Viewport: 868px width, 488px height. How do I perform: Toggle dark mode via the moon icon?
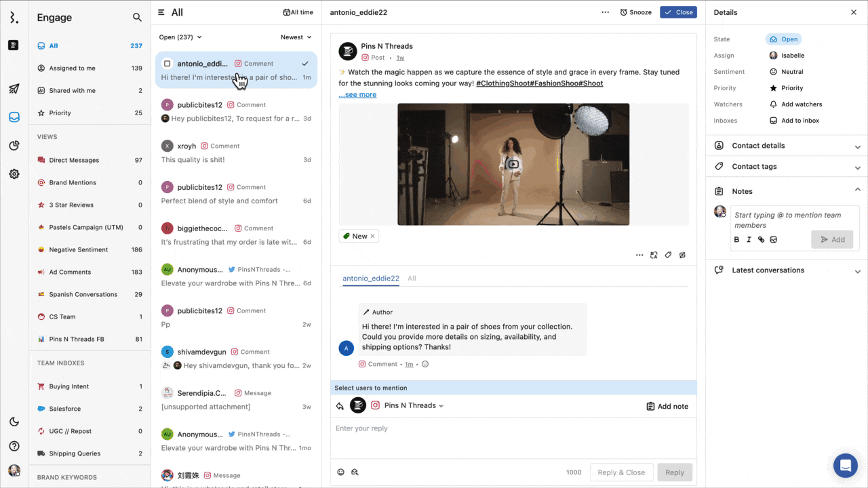[x=14, y=422]
